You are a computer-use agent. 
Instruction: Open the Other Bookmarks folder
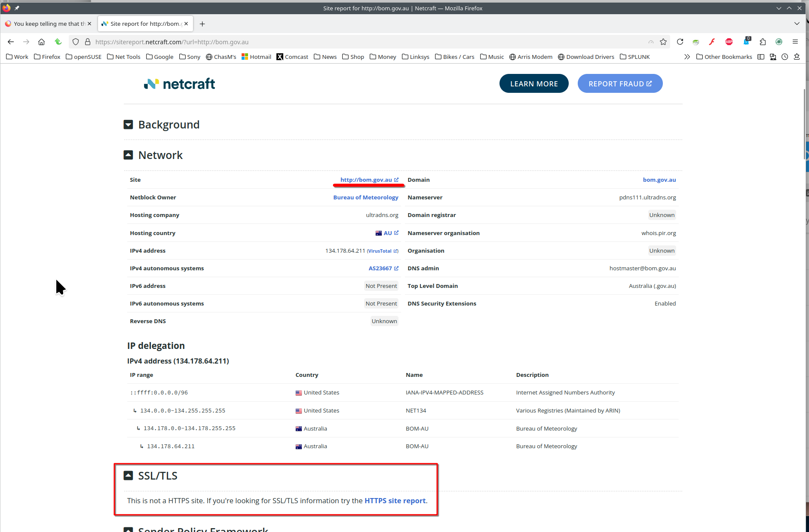[724, 57]
